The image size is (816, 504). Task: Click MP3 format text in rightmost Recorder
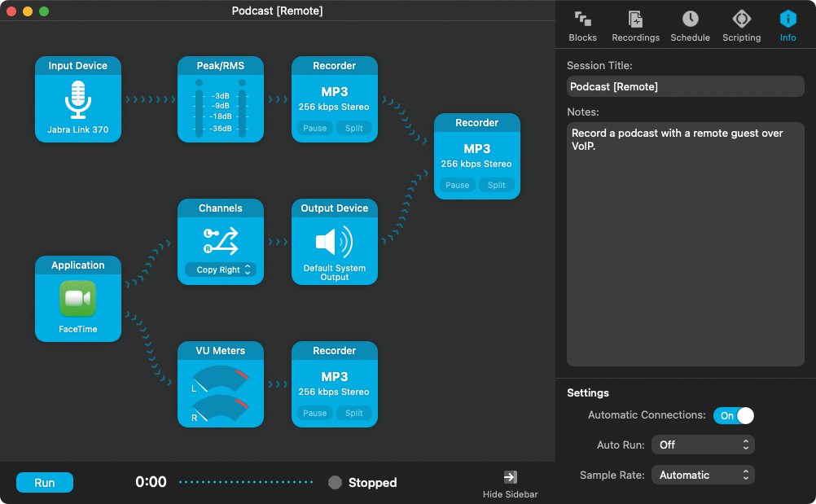pos(477,149)
